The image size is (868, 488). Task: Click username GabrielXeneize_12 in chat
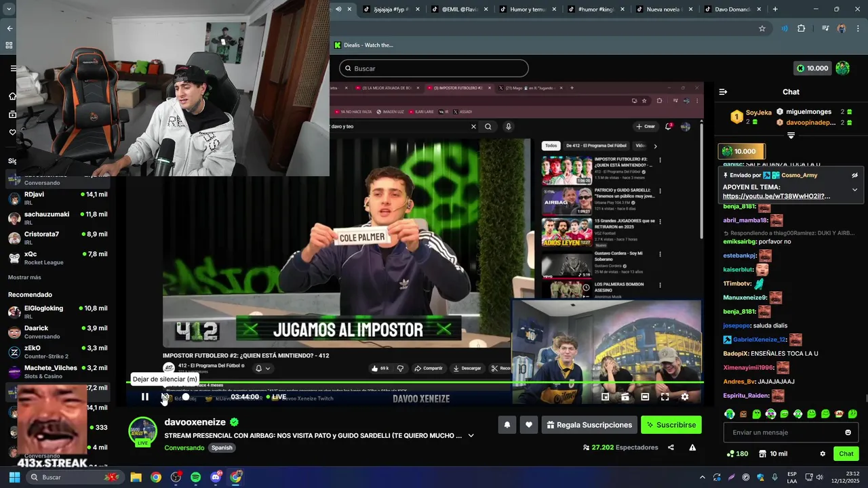click(x=759, y=340)
